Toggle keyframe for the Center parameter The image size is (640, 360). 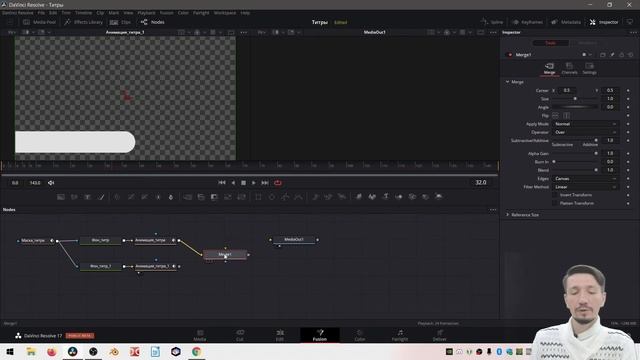pyautogui.click(x=628, y=90)
